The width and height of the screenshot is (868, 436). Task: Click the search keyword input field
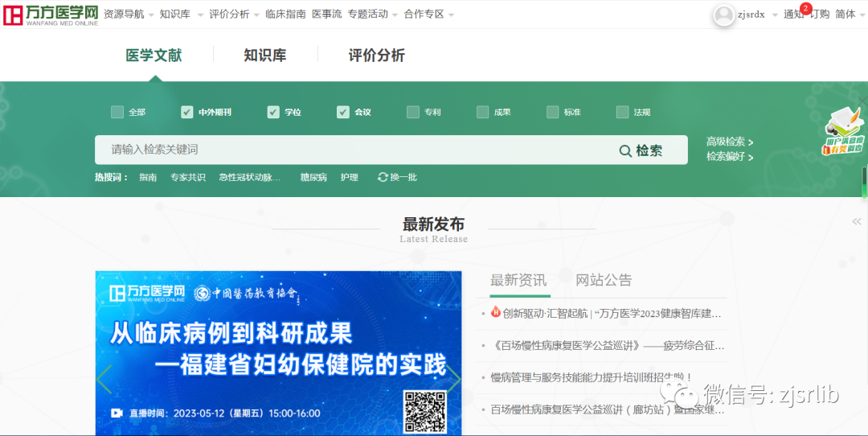click(x=353, y=150)
